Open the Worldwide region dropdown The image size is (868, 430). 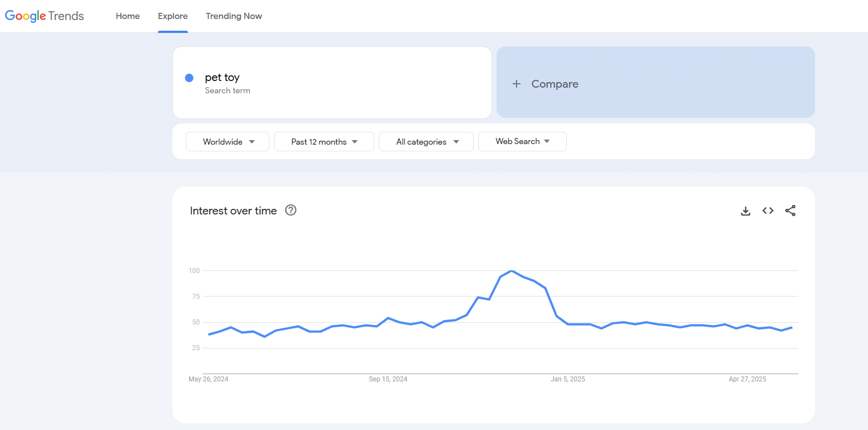point(228,142)
